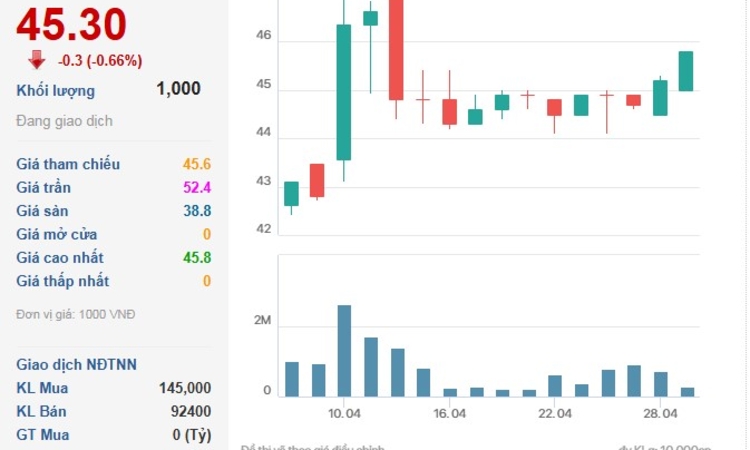The height and width of the screenshot is (450, 750).
Task: Click the ceiling price value 52.4
Action: point(196,188)
